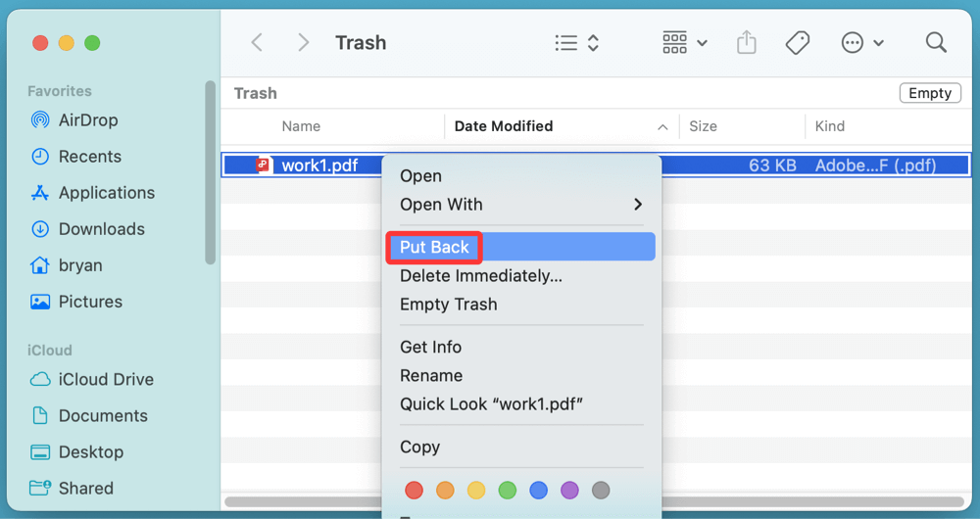The height and width of the screenshot is (519, 980).
Task: Sort by the Date Modified column header
Action: click(504, 126)
